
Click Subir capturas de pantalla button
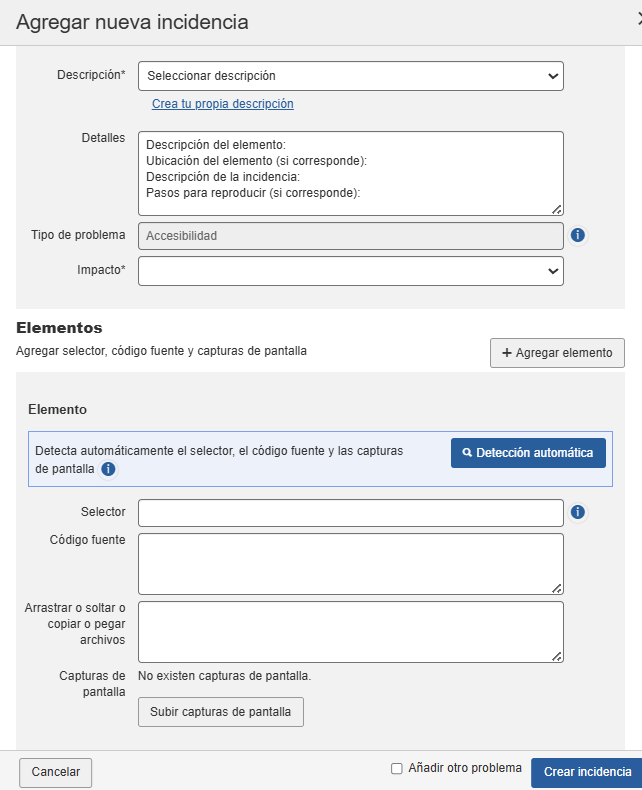pos(220,712)
